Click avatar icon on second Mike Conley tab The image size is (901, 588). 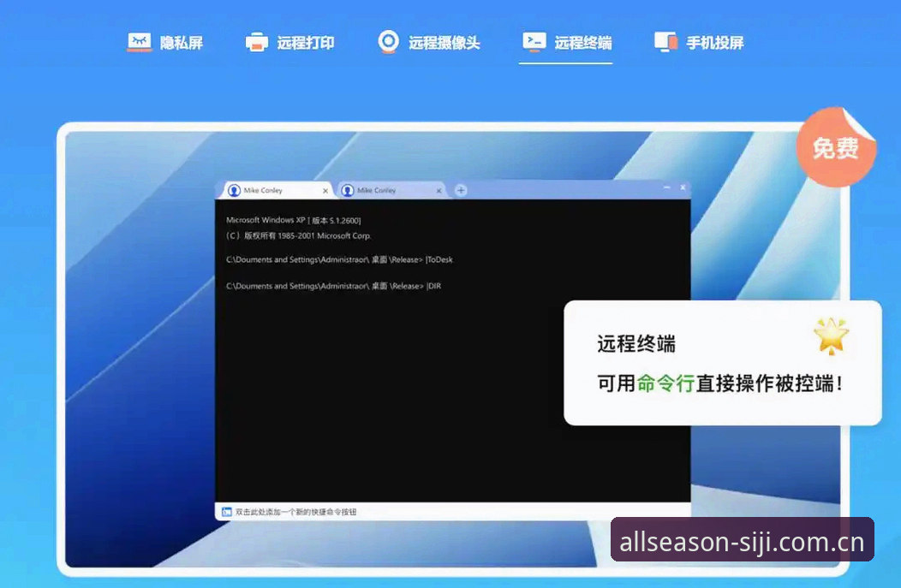click(x=348, y=190)
